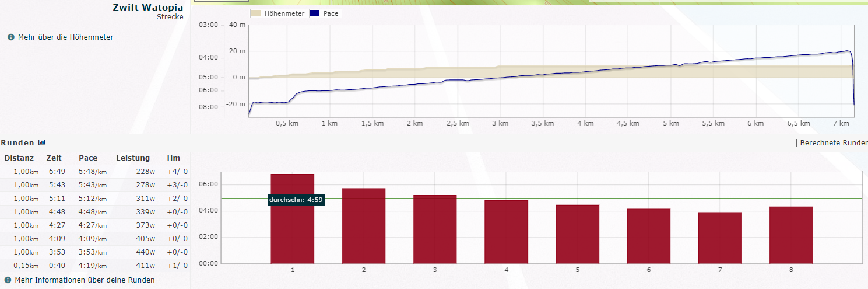
Task: Select the lap row with time 6:49
Action: pyautogui.click(x=94, y=172)
